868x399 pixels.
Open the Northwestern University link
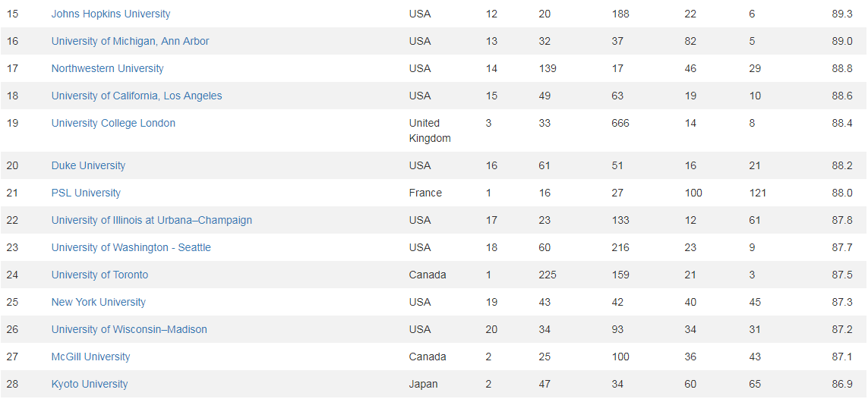[x=107, y=68]
